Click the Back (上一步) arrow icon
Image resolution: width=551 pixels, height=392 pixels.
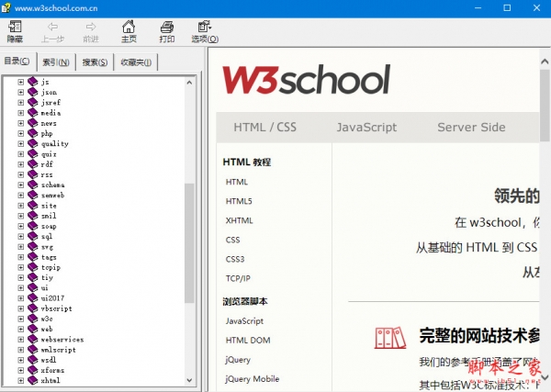[x=52, y=27]
